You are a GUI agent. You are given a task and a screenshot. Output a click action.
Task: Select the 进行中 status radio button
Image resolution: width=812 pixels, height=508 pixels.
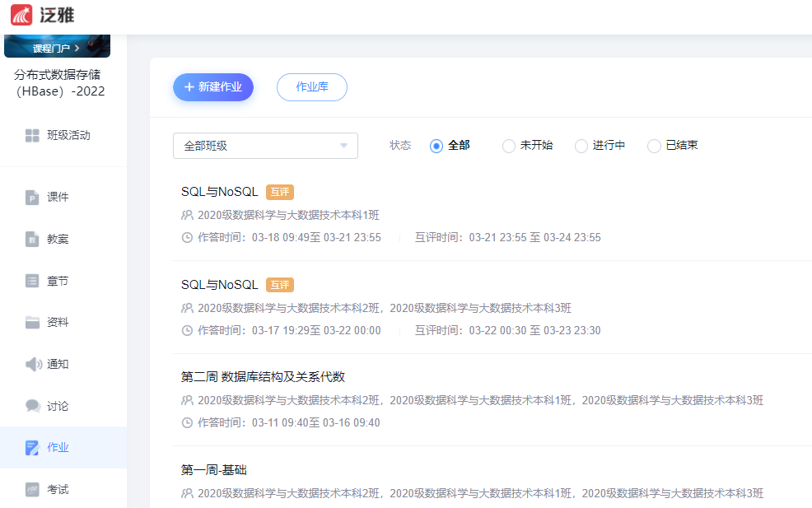(x=581, y=146)
